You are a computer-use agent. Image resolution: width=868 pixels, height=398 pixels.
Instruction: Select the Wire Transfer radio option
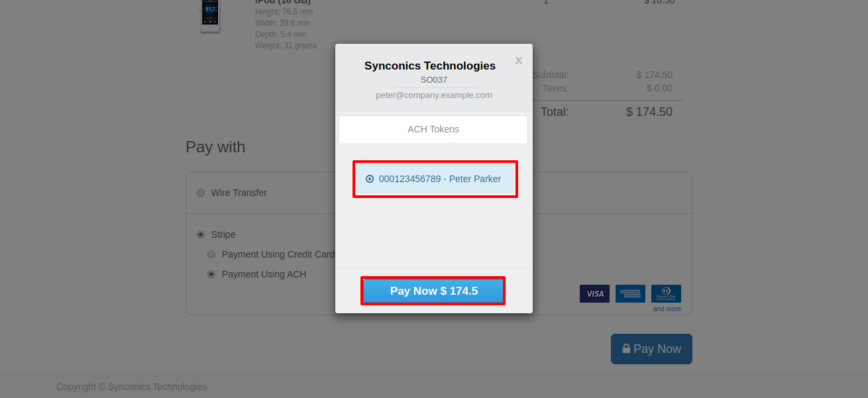[201, 193]
